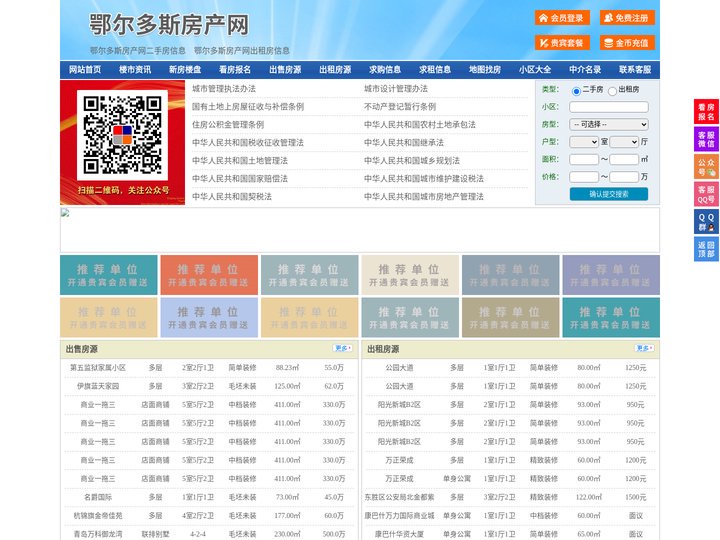Open the 城市设计管理办法 link
The height and width of the screenshot is (540, 720).
396,89
